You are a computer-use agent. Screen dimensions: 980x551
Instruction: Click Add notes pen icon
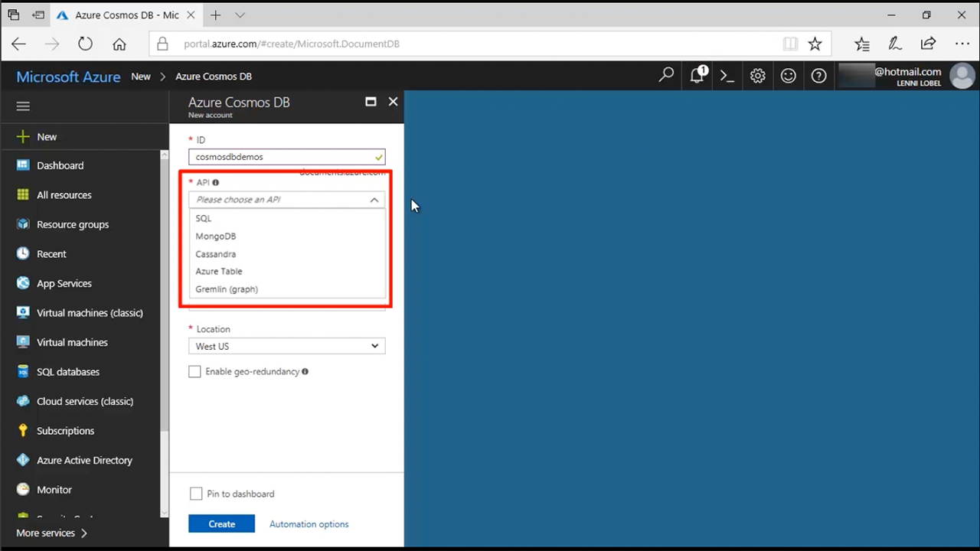pos(894,44)
